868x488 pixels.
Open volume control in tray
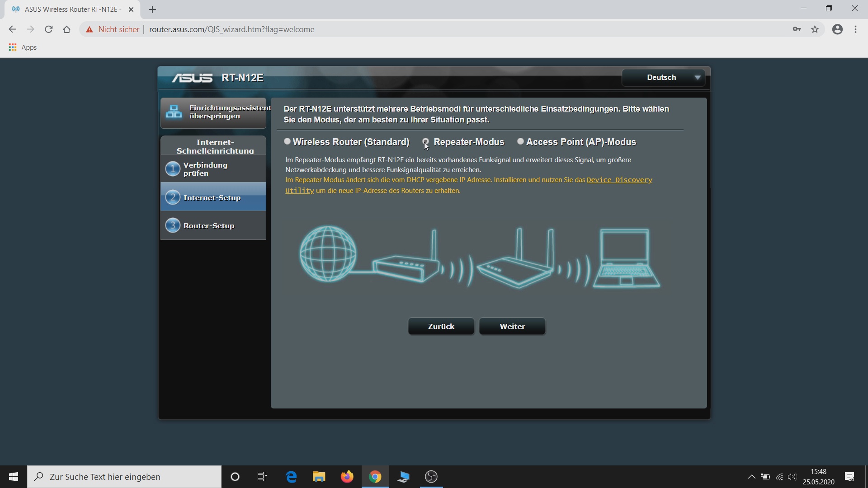[792, 477]
